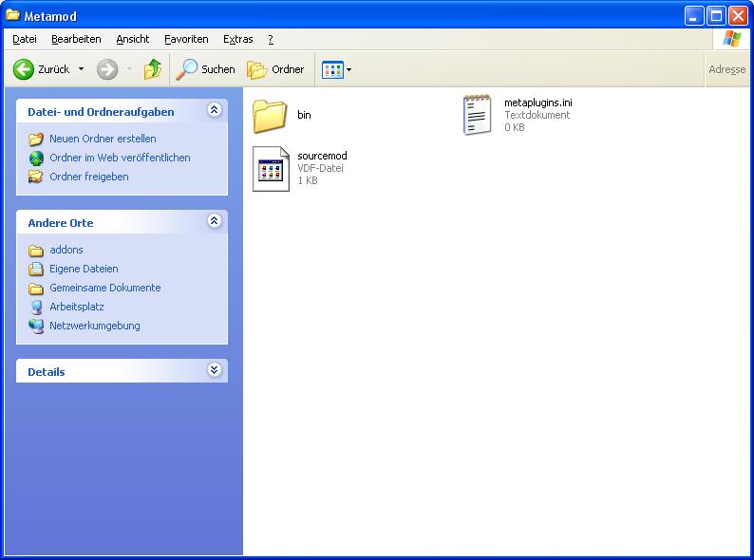This screenshot has width=754, height=560.
Task: Click the Arbeitsplatz computer icon
Action: [36, 308]
